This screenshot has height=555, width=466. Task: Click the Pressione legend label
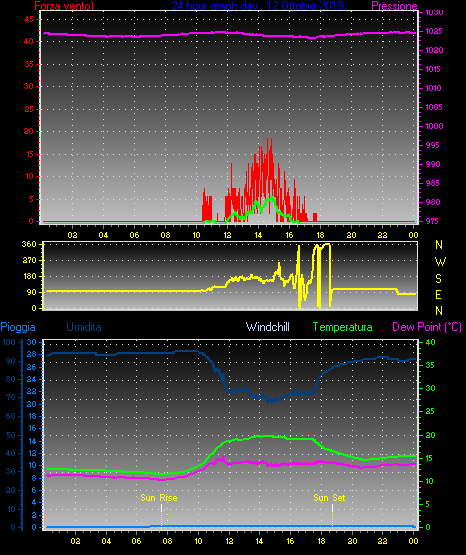[394, 6]
